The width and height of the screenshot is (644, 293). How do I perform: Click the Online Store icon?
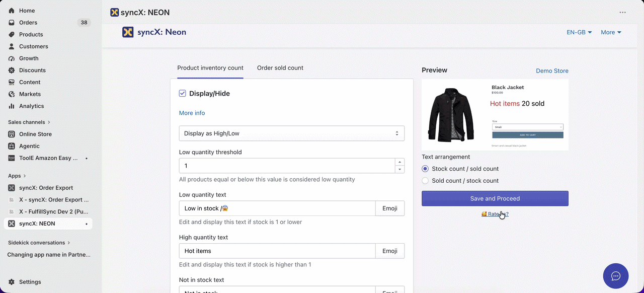[x=12, y=134]
